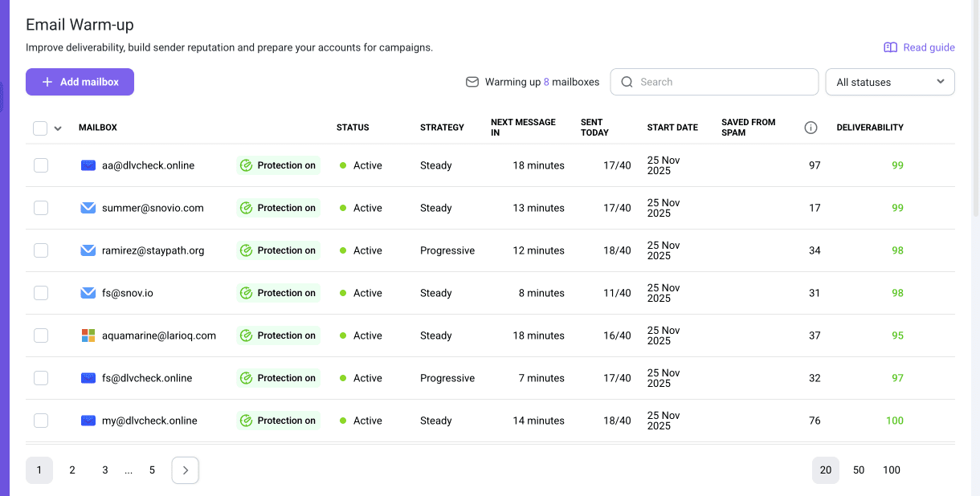
Task: Click the info icon beside Saved From Spam
Action: 811,128
